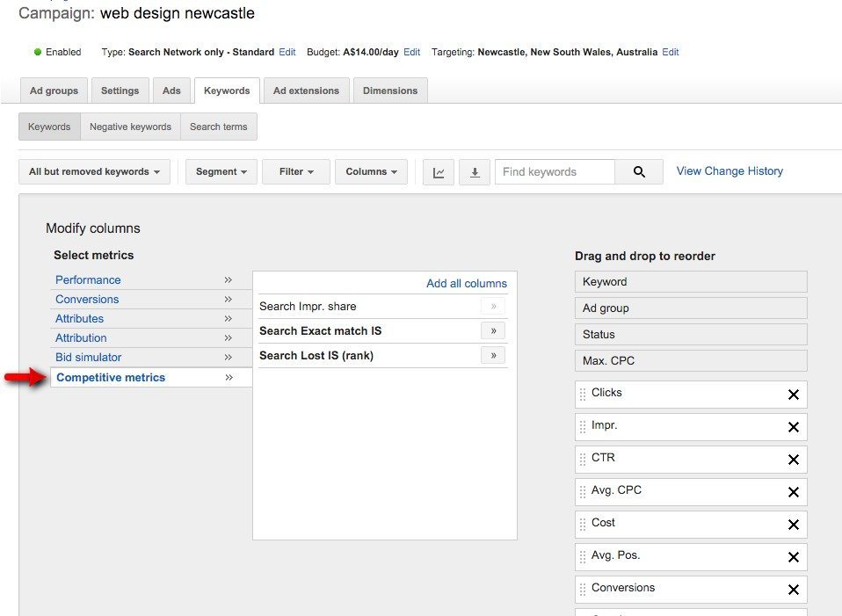Image resolution: width=842 pixels, height=616 pixels.
Task: Click Add all columns
Action: 467,283
